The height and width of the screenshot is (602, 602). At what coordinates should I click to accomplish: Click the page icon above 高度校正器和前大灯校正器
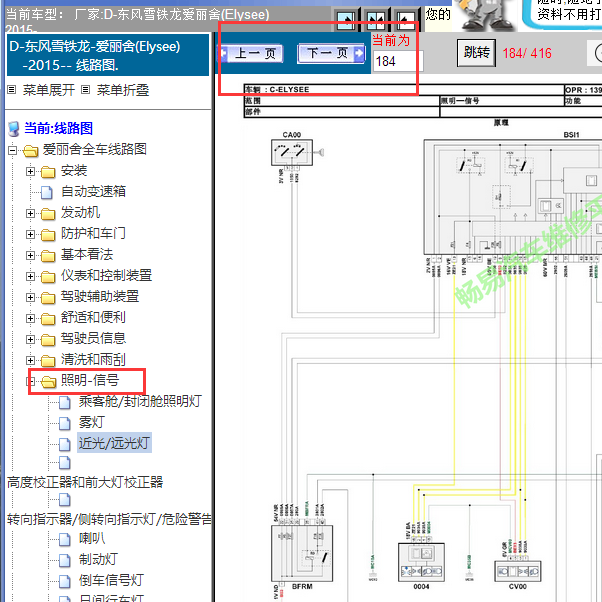64,462
